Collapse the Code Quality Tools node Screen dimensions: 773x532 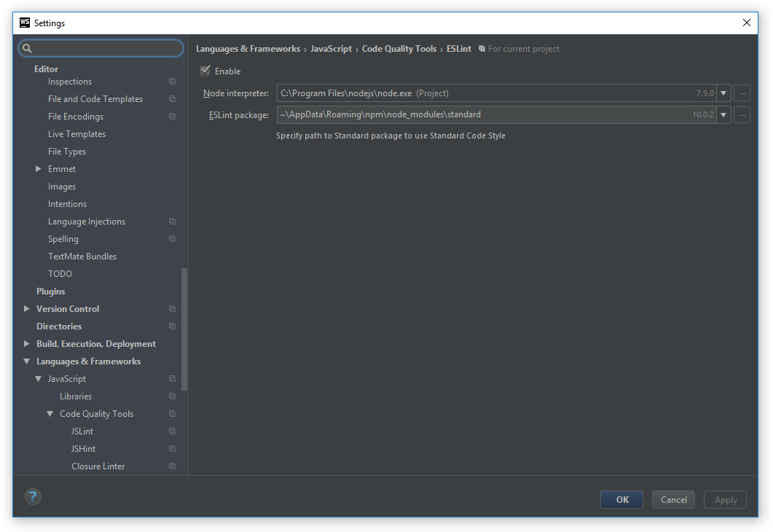click(50, 414)
